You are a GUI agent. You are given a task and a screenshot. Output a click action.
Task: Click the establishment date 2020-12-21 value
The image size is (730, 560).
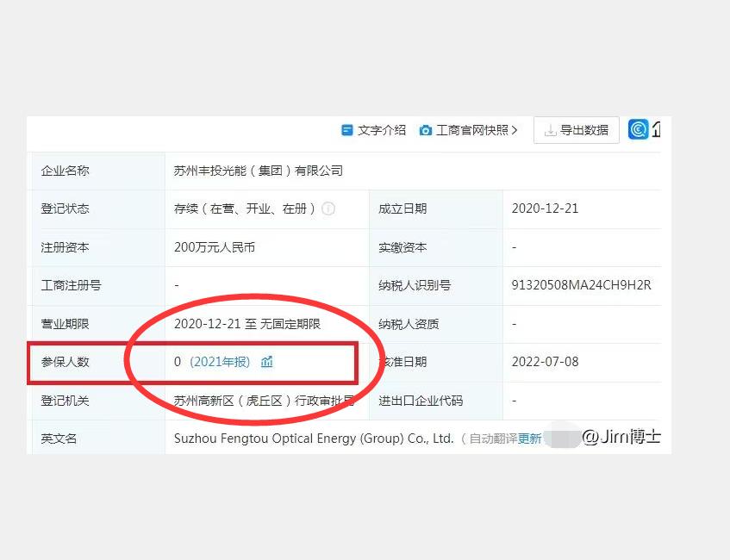coord(546,208)
